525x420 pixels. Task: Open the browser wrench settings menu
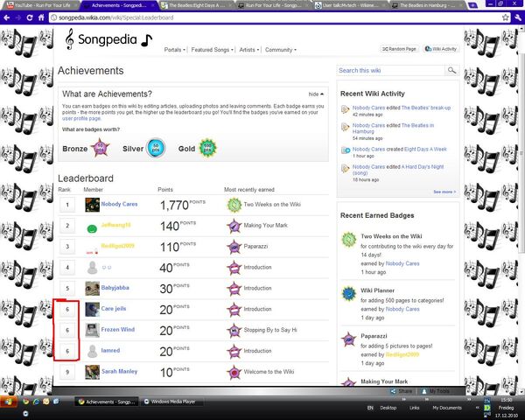click(518, 17)
